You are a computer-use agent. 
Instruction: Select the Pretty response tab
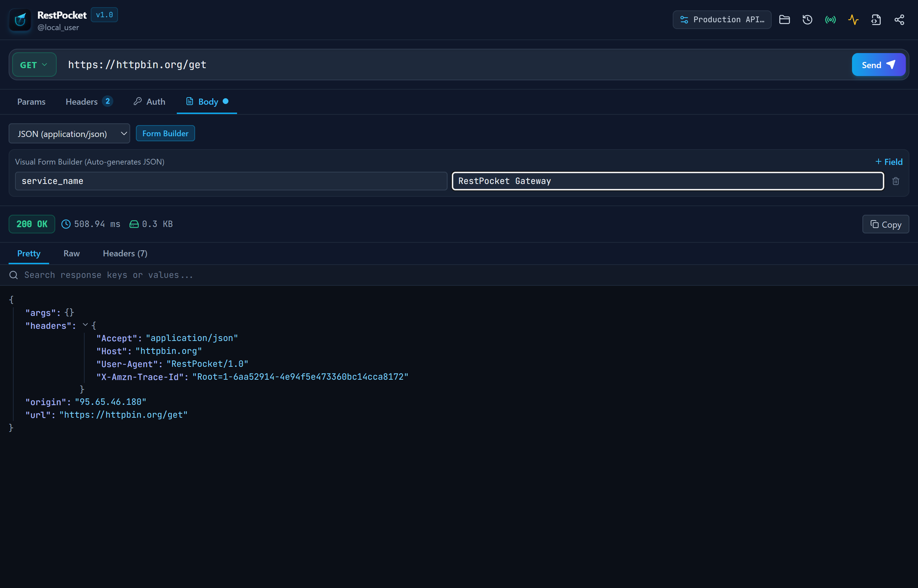coord(29,253)
